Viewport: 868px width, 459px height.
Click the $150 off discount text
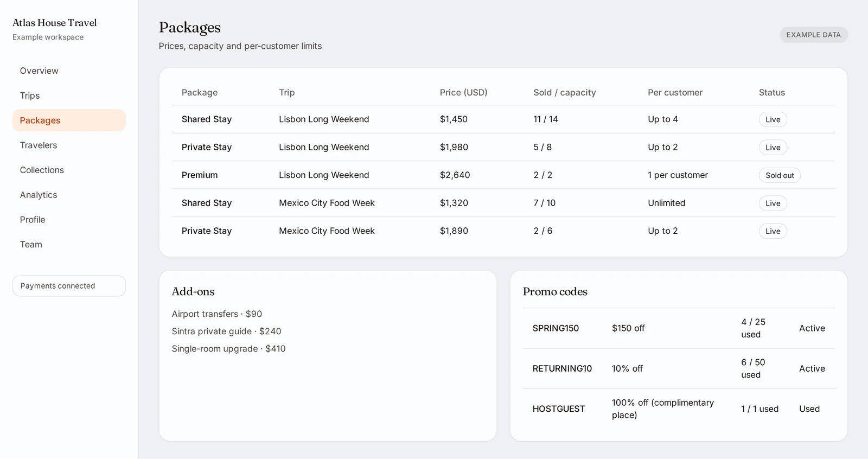[628, 328]
